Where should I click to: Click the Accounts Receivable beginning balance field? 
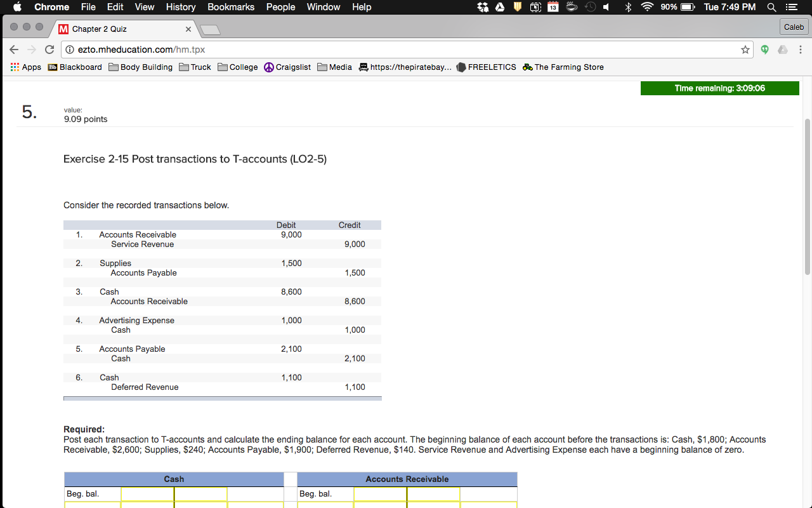380,494
